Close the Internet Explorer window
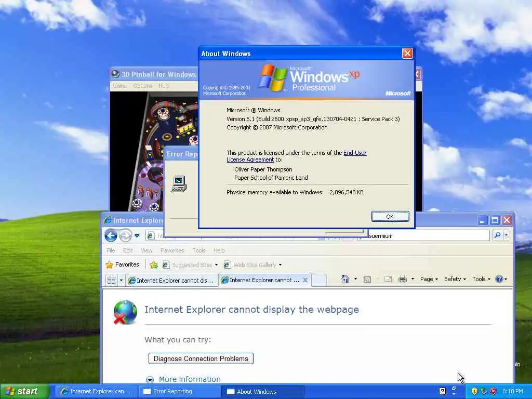The width and height of the screenshot is (532, 399). (507, 220)
